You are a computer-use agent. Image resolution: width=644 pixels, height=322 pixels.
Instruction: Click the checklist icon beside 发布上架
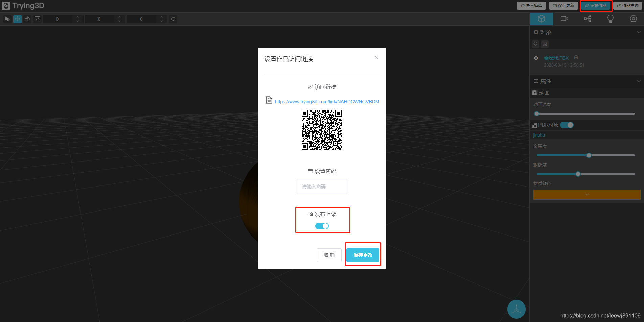tap(310, 214)
